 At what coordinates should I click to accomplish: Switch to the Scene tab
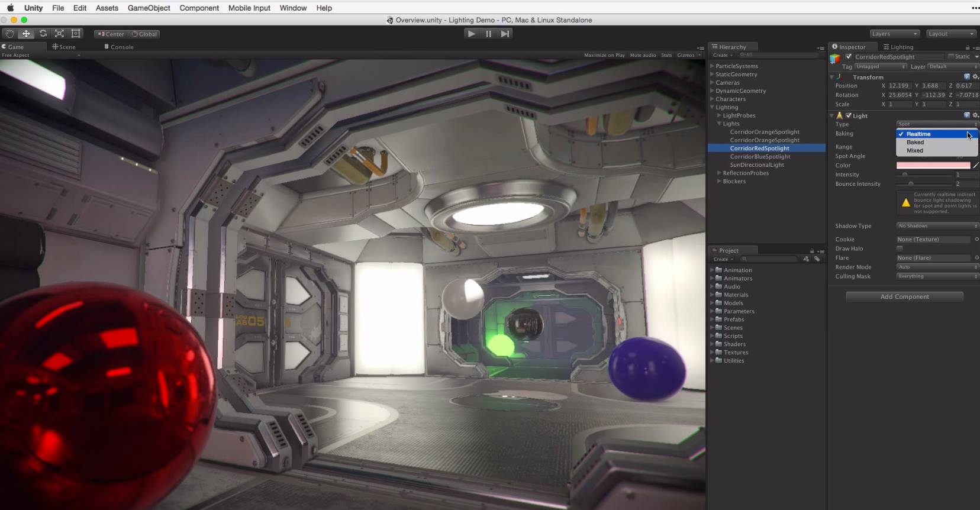[x=64, y=47]
